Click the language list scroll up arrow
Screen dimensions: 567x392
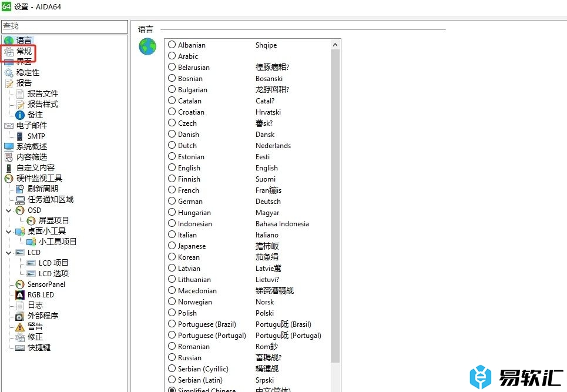point(335,45)
